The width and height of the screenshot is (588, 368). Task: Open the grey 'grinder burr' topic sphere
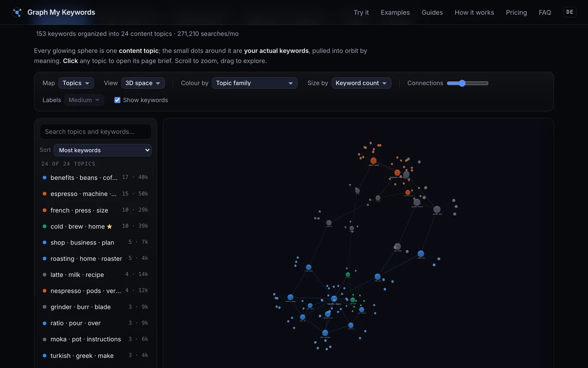(437, 209)
